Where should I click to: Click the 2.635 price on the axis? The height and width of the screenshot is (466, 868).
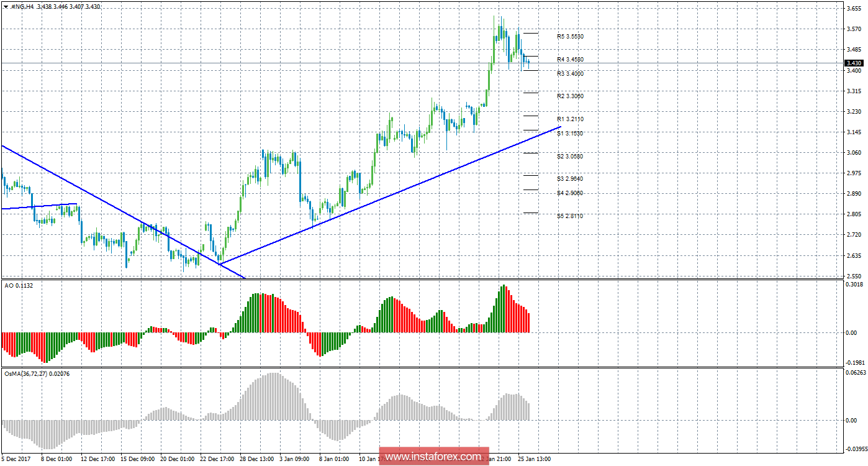(852, 255)
